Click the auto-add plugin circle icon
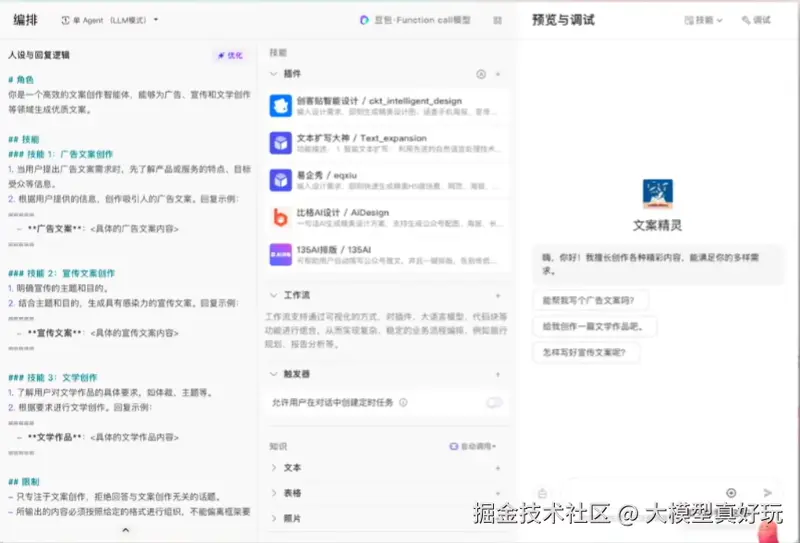Screen dimensions: 800x543 [x=481, y=74]
